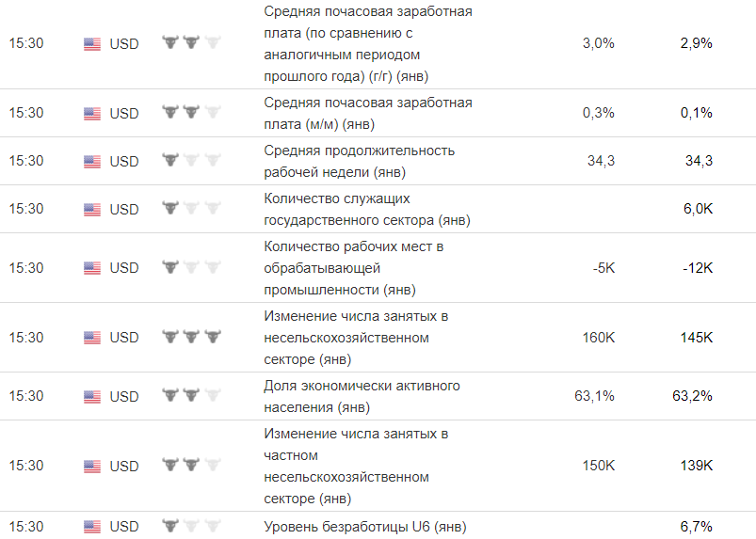756x539 pixels.
Task: Click US flag icon in average workweek row
Action: (x=91, y=161)
